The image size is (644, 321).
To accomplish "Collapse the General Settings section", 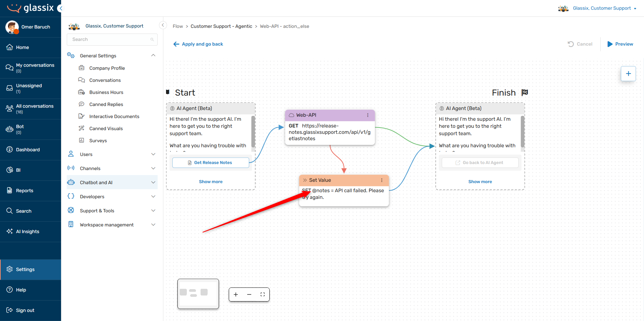I will click(153, 55).
